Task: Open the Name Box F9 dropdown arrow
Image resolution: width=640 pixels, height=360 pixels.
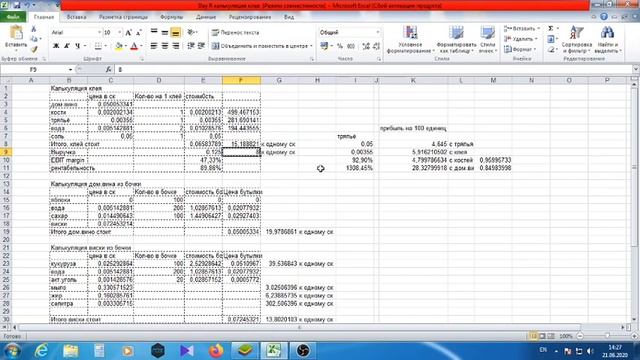Action: (x=70, y=70)
